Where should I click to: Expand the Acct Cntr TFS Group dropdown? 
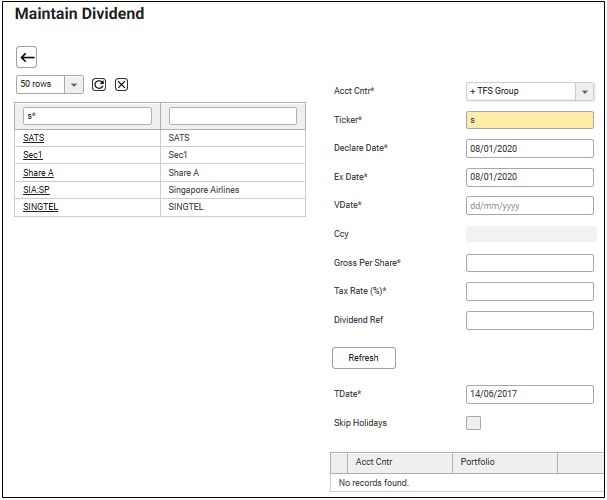click(x=584, y=91)
